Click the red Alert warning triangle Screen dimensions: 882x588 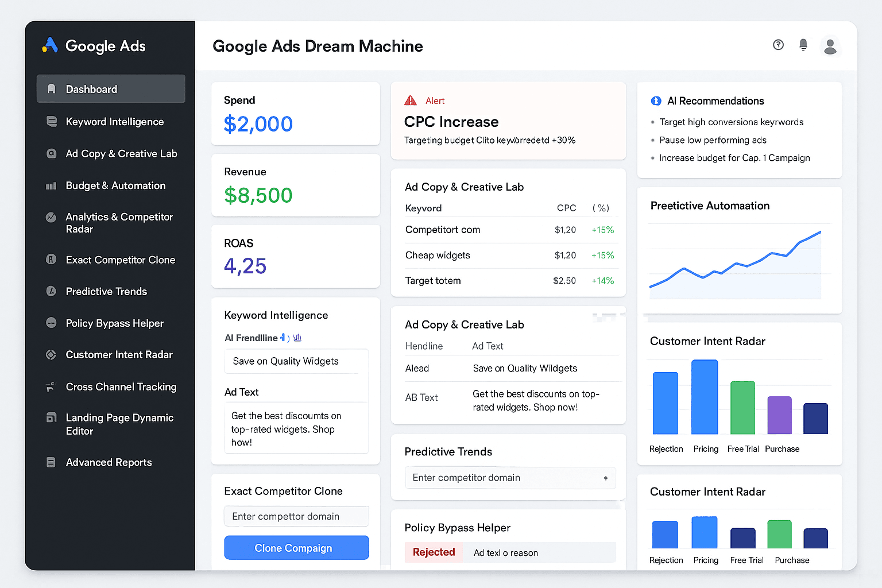[x=411, y=101]
